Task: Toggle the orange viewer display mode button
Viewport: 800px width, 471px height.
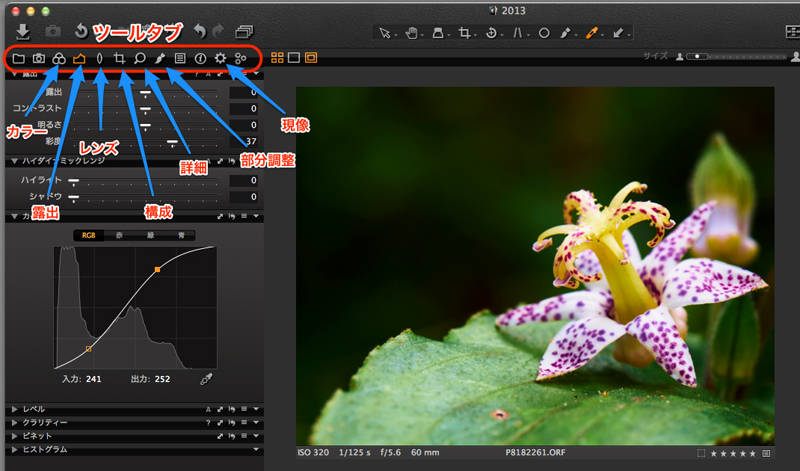Action: coord(311,57)
